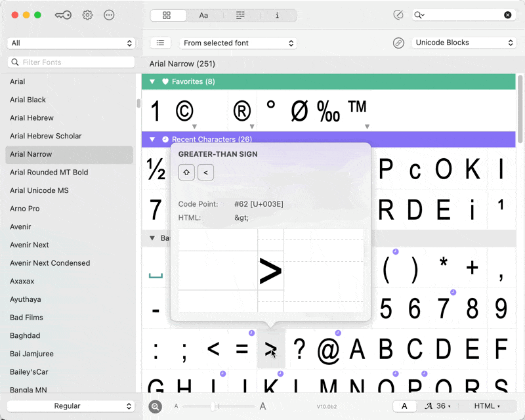Toggle the plain 'A' mode button
This screenshot has width=525, height=420.
pyautogui.click(x=404, y=406)
